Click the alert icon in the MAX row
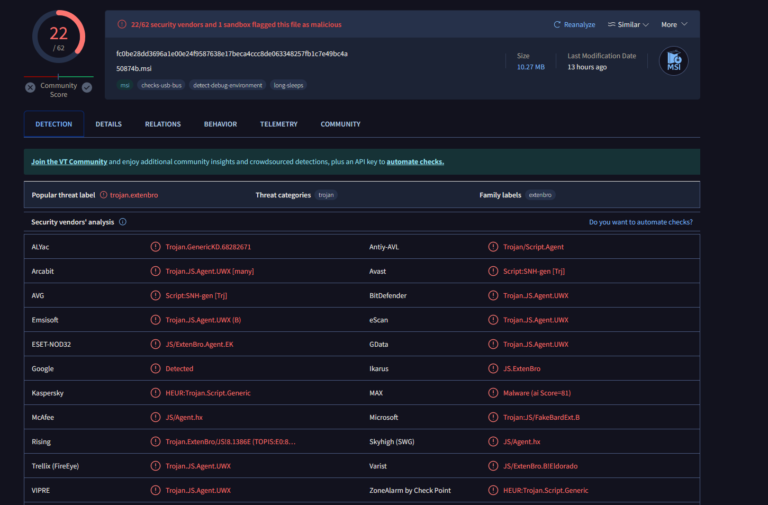The image size is (768, 505). (493, 393)
